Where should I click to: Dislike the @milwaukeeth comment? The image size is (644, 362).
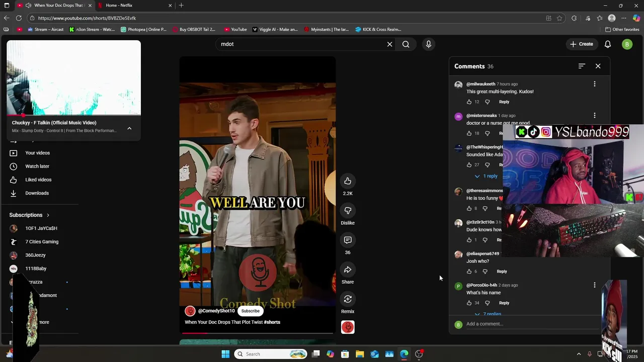click(487, 102)
